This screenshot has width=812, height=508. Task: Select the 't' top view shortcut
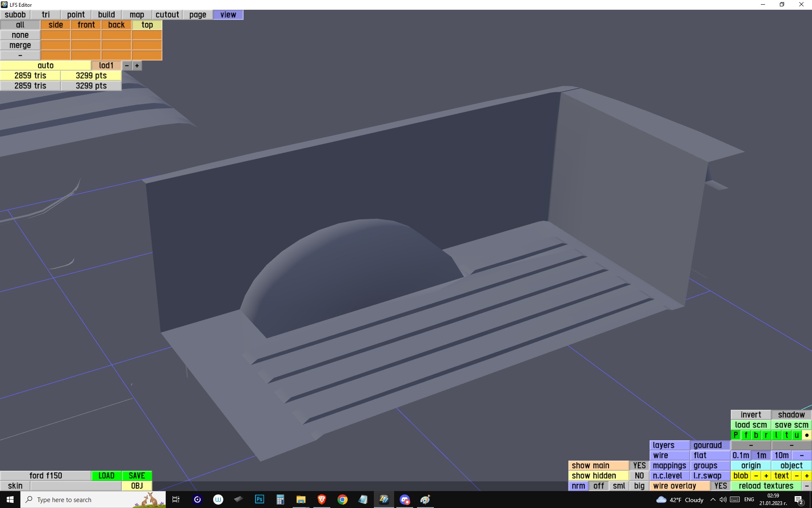[786, 435]
